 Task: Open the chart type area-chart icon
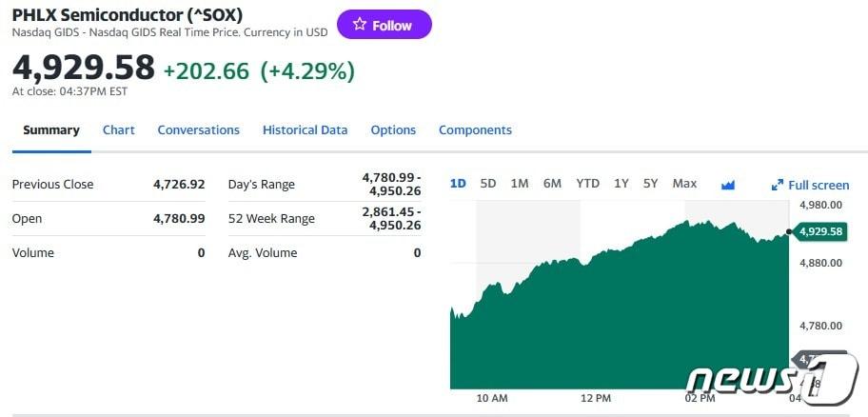728,185
